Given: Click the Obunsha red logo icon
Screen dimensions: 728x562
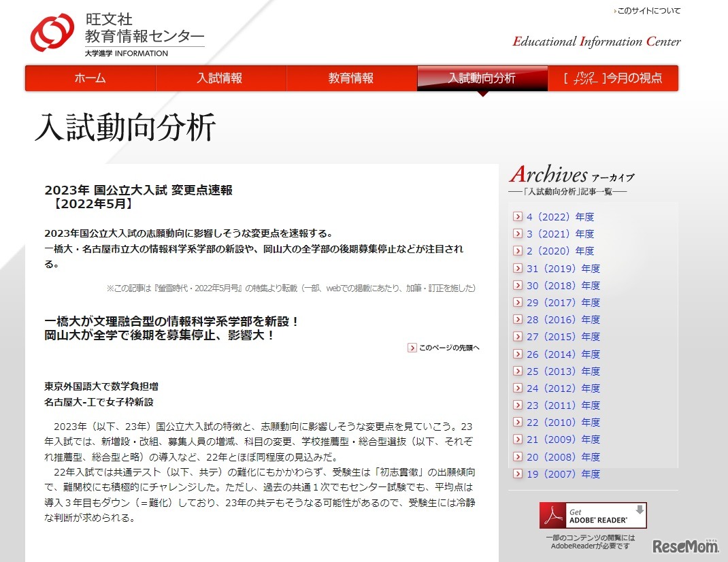Looking at the screenshot, I should [52, 30].
